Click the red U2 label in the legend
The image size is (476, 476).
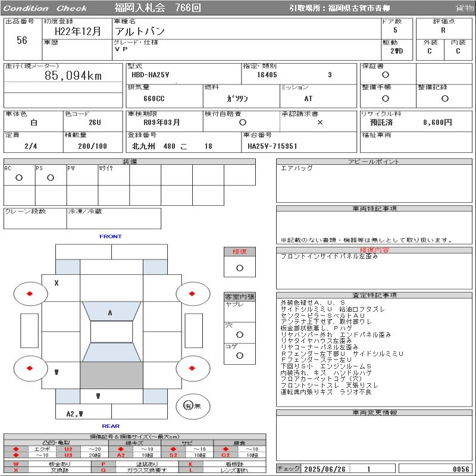tap(68, 449)
